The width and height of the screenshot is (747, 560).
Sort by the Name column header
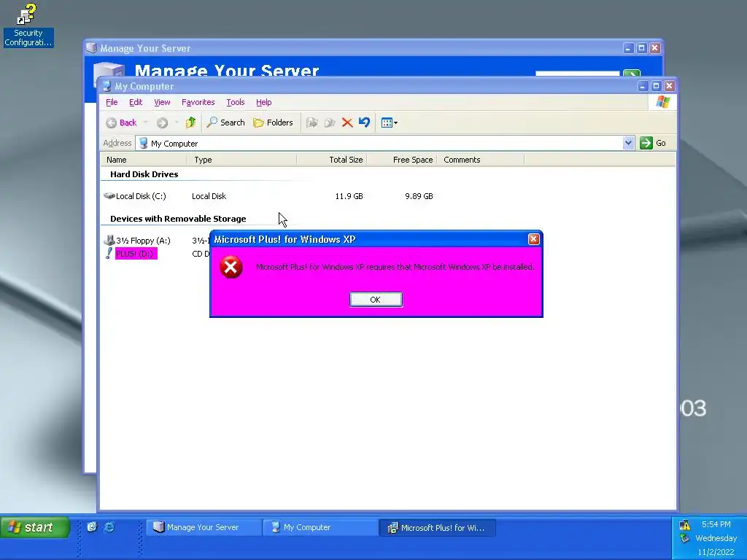pos(144,160)
